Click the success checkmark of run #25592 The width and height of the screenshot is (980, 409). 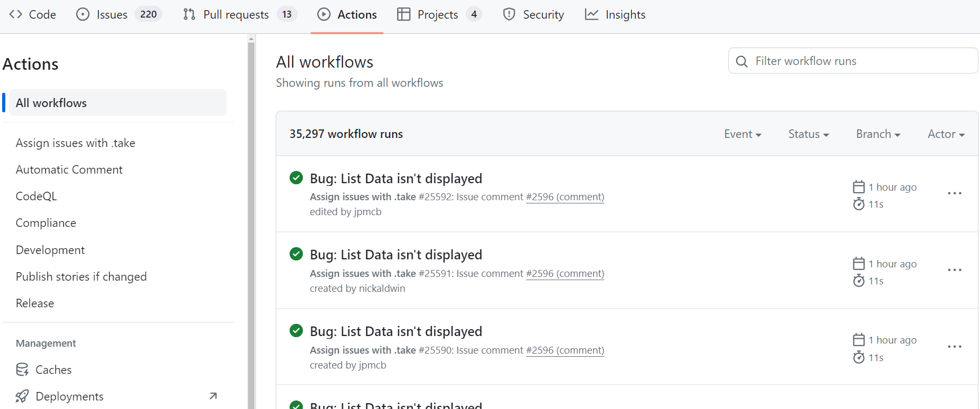[x=296, y=178]
